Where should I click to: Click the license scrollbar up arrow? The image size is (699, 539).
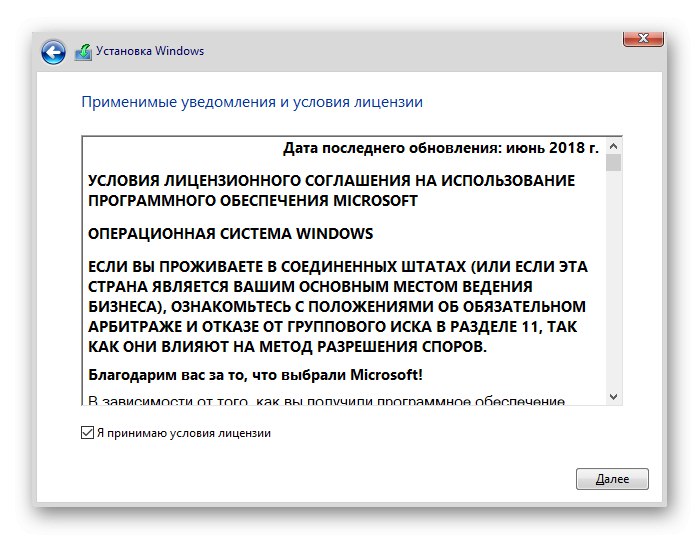[x=613, y=146]
